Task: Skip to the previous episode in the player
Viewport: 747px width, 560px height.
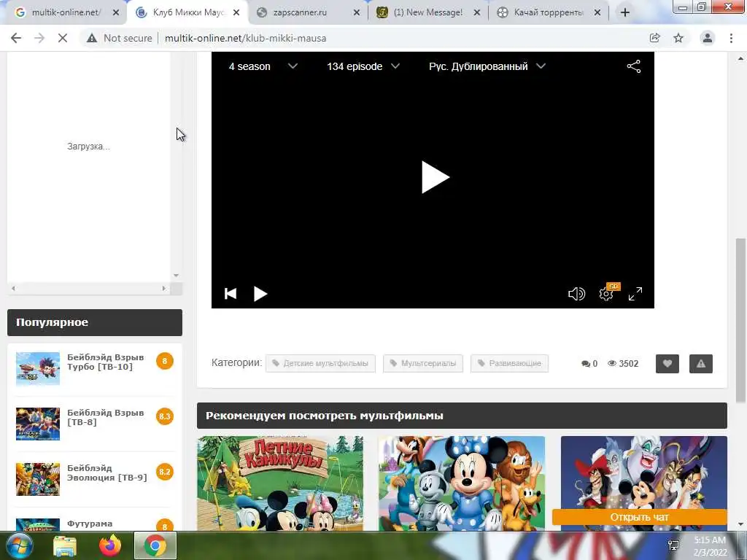Action: [231, 294]
